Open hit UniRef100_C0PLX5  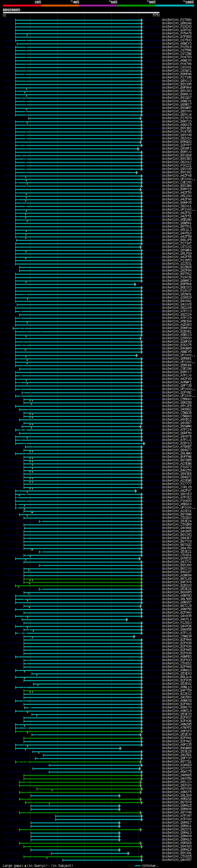pos(177,487)
